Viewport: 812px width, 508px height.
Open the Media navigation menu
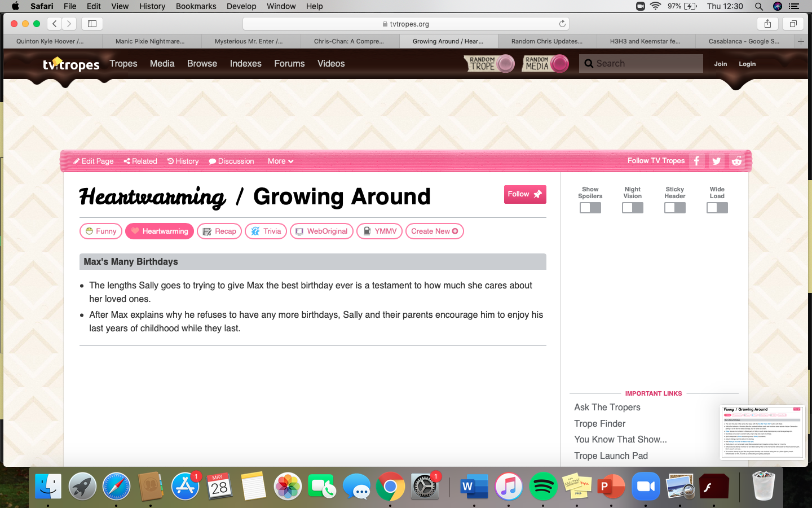coord(162,64)
